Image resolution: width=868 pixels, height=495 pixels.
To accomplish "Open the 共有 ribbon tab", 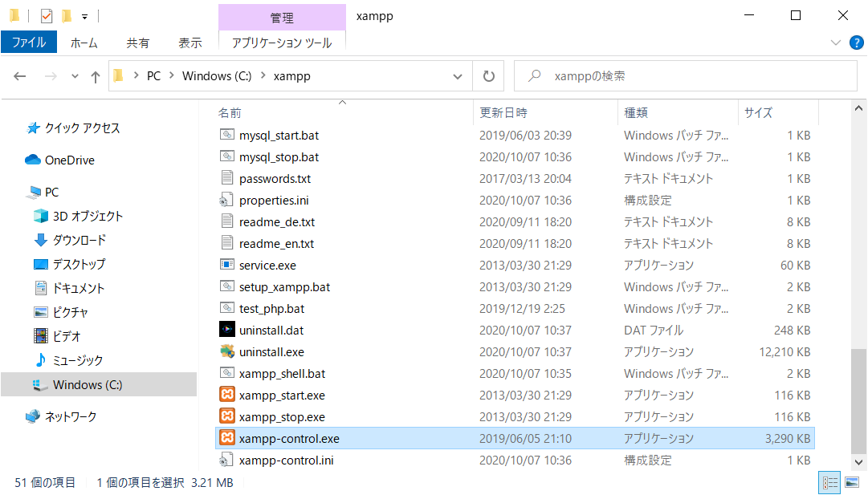I will coord(137,43).
